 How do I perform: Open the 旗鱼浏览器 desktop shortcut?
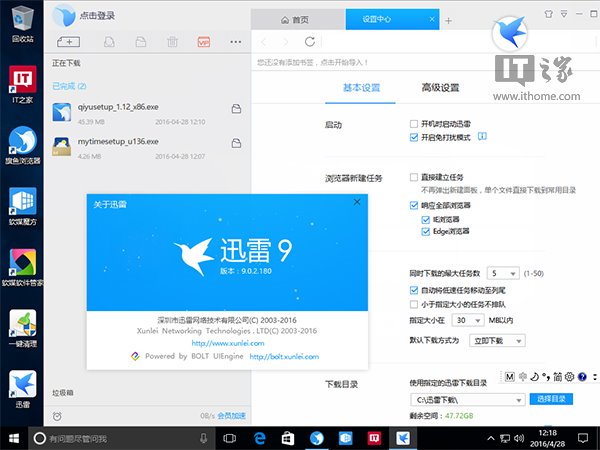pos(23,145)
